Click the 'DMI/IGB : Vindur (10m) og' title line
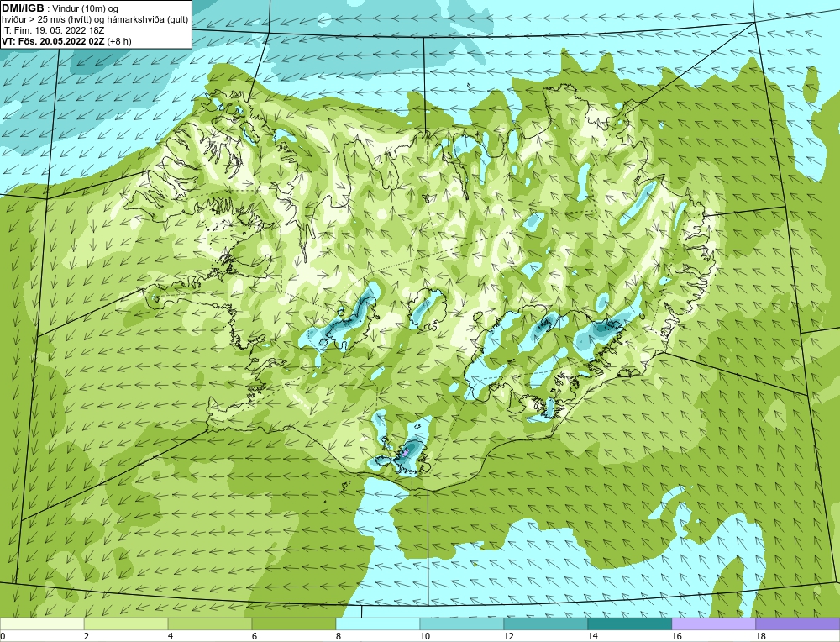 point(60,8)
